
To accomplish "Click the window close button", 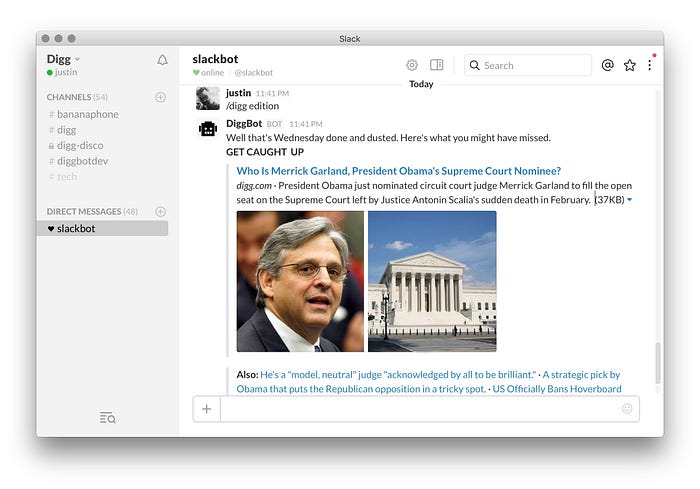I will (46, 38).
